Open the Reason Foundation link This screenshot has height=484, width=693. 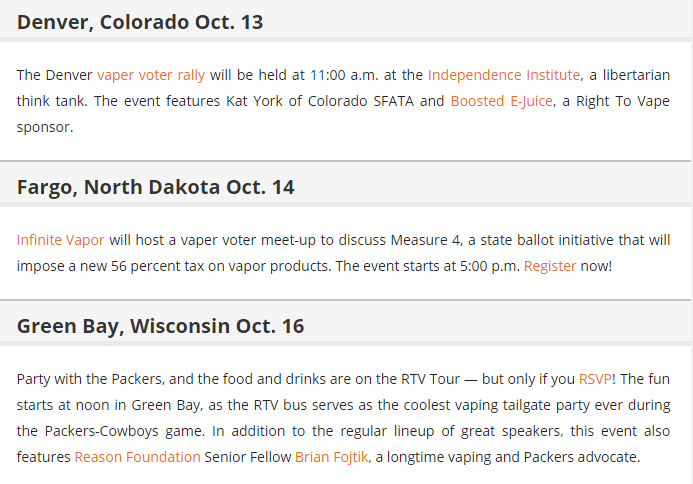pyautogui.click(x=135, y=457)
